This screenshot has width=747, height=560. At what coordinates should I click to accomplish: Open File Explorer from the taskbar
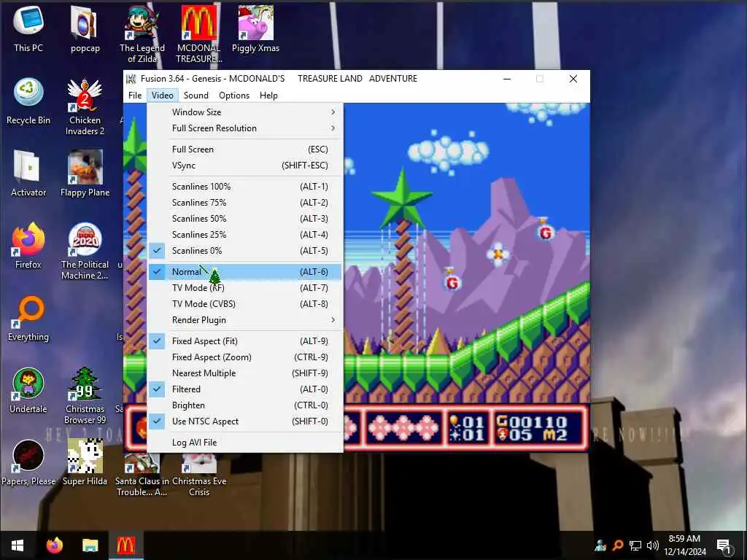pyautogui.click(x=90, y=545)
